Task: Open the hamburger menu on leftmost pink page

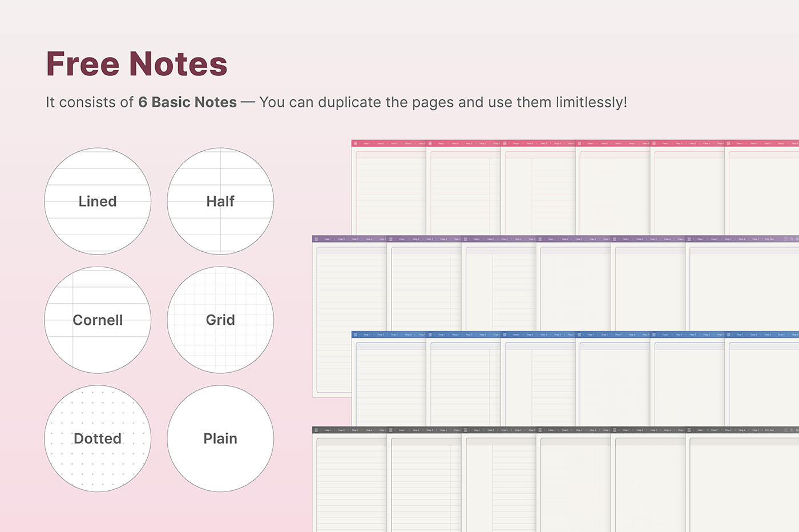Action: point(356,143)
